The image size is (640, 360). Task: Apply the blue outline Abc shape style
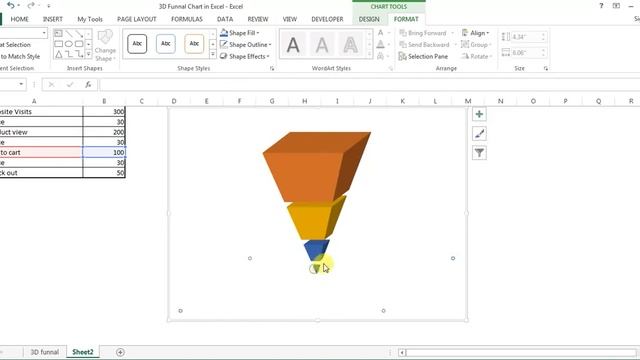pyautogui.click(x=166, y=44)
